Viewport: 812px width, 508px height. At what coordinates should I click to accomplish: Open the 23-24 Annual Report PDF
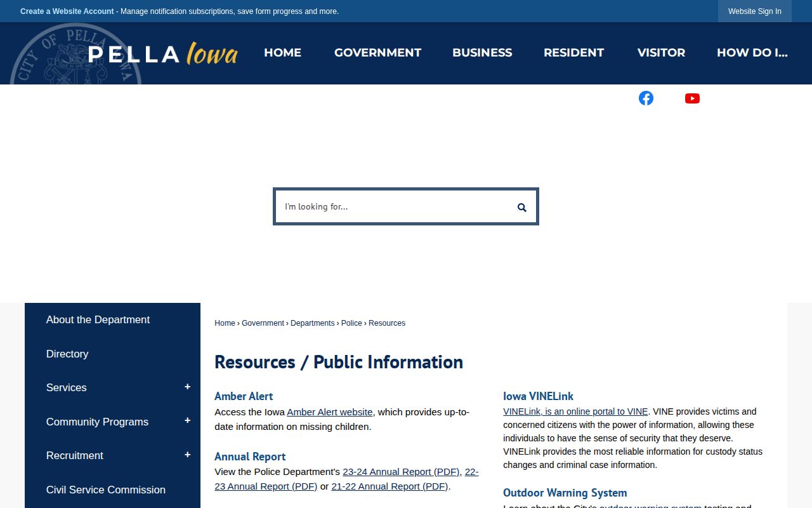401,472
